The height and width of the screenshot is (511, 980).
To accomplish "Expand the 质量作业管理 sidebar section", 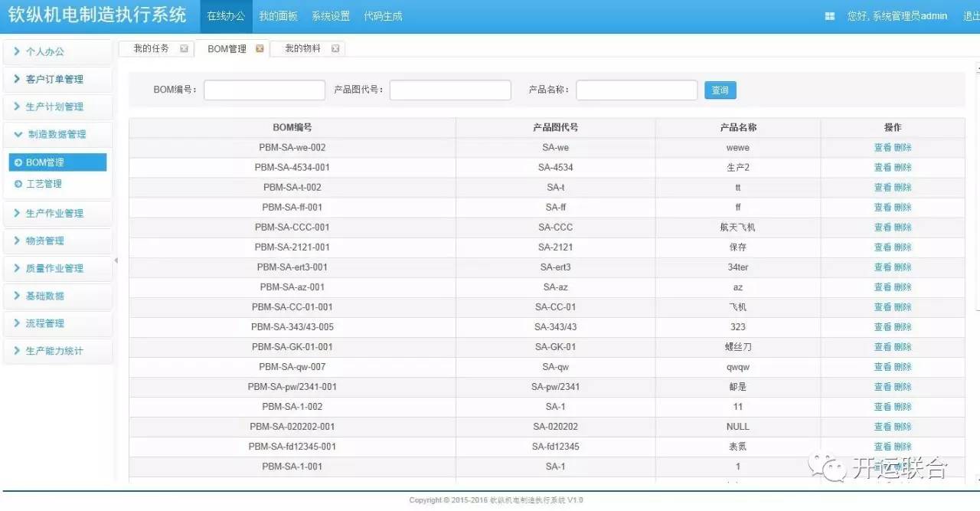I will (57, 268).
